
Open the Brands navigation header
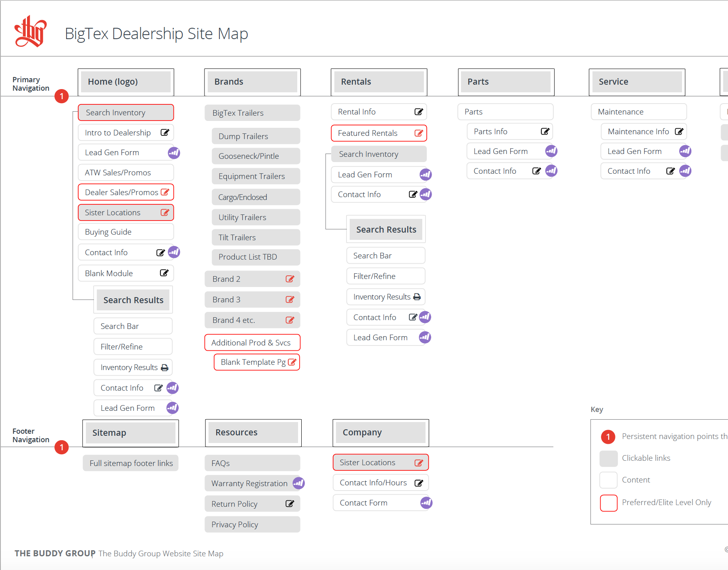(252, 82)
